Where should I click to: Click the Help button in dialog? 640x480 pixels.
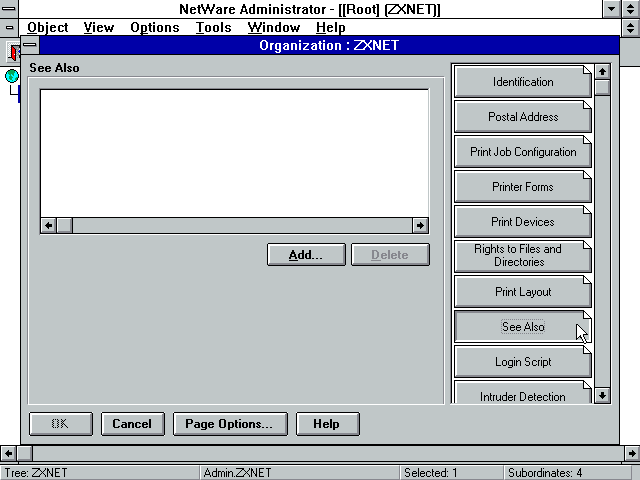[326, 424]
